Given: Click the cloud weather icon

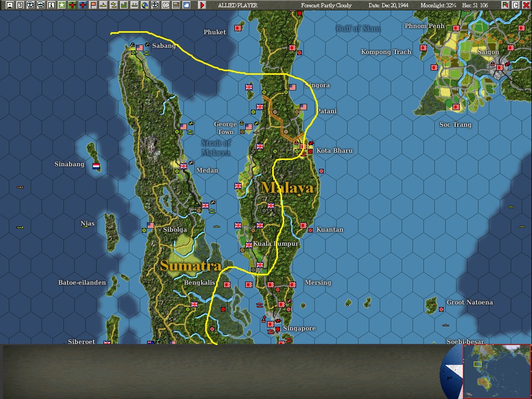Looking at the screenshot, I should tap(187, 5).
